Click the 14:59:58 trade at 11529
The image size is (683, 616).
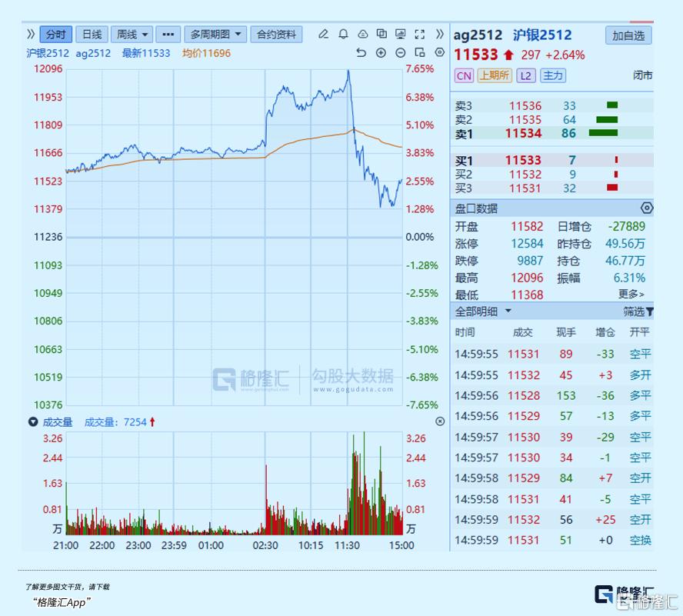tap(552, 478)
